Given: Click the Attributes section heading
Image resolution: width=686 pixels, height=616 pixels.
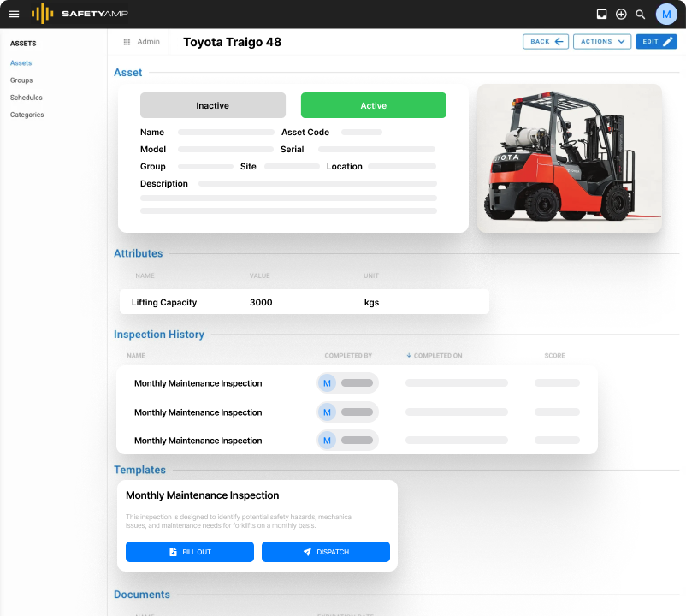Looking at the screenshot, I should pyautogui.click(x=139, y=253).
